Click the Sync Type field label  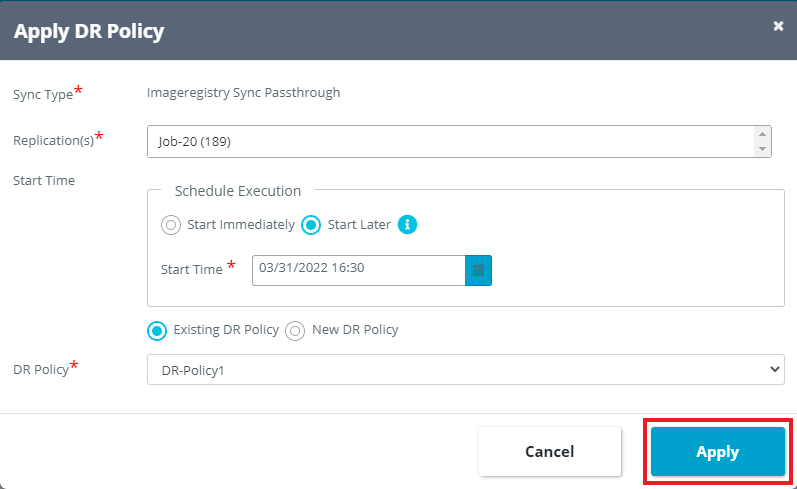pyautogui.click(x=42, y=95)
